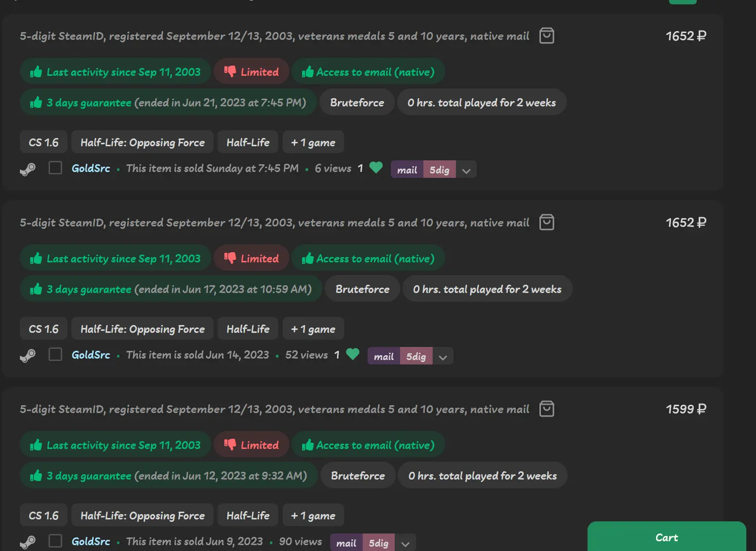Click Steam logo icon on Sunday 7:45 PM listing

pyautogui.click(x=28, y=169)
